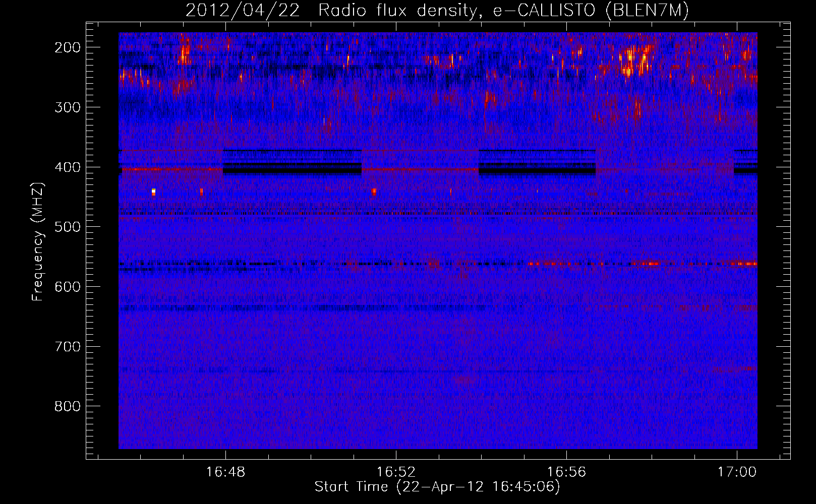Click the 17:00 time tick label
This screenshot has height=504, width=816.
pyautogui.click(x=737, y=472)
